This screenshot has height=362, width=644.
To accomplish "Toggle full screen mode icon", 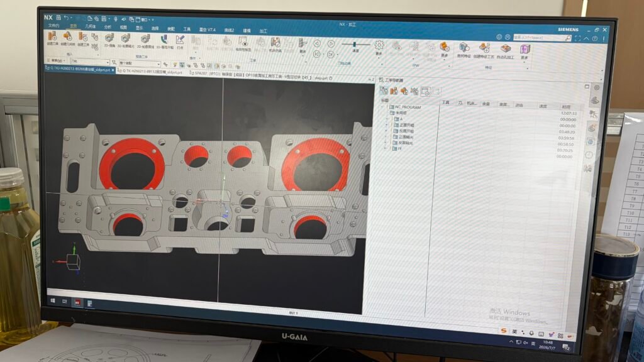I will pos(578,38).
